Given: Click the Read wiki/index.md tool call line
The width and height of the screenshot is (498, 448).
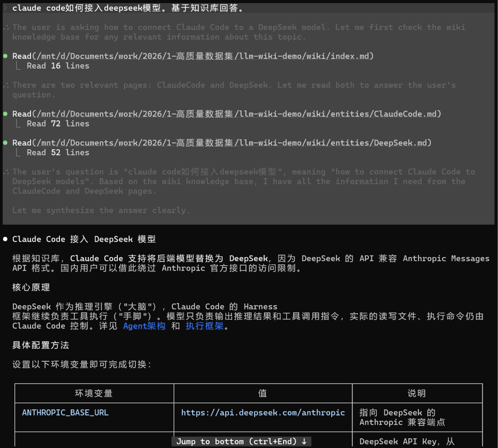Looking at the screenshot, I should click(193, 56).
